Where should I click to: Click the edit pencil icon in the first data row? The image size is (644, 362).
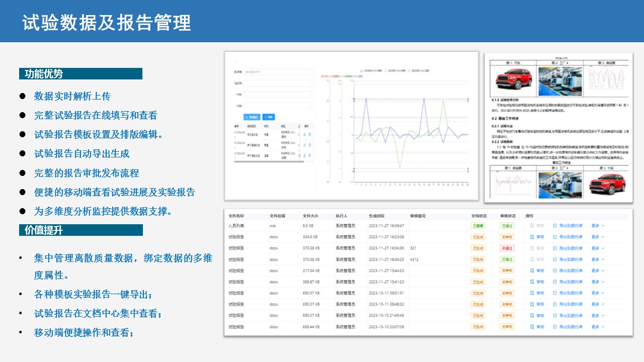[304, 134]
